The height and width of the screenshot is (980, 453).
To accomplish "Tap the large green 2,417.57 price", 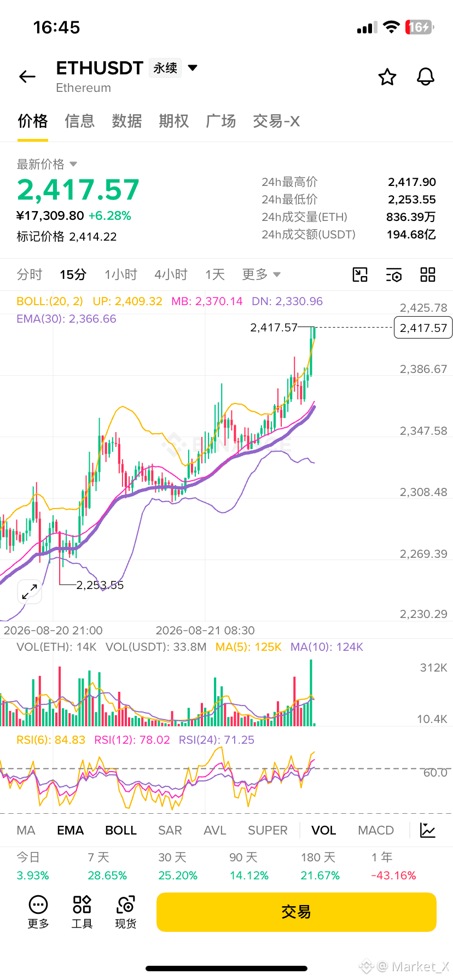I will (x=78, y=190).
